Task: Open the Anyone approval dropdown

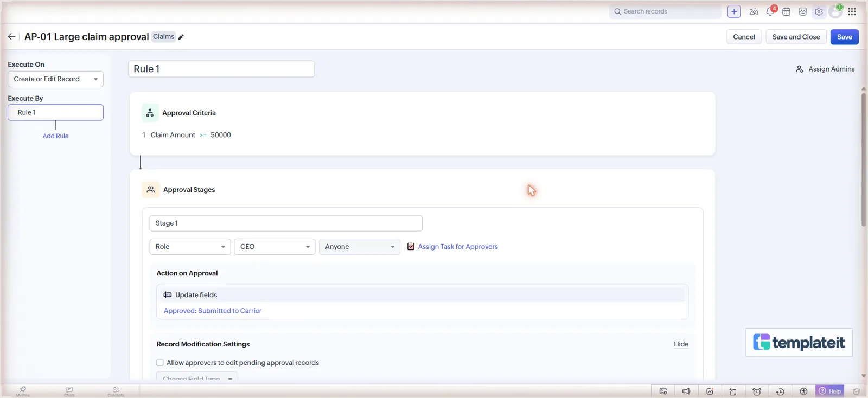Action: (359, 247)
